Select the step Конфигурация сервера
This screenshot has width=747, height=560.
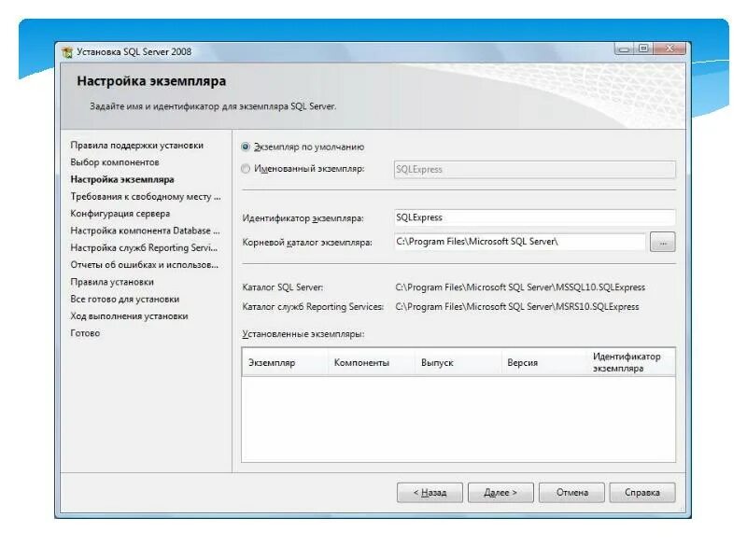pyautogui.click(x=120, y=214)
